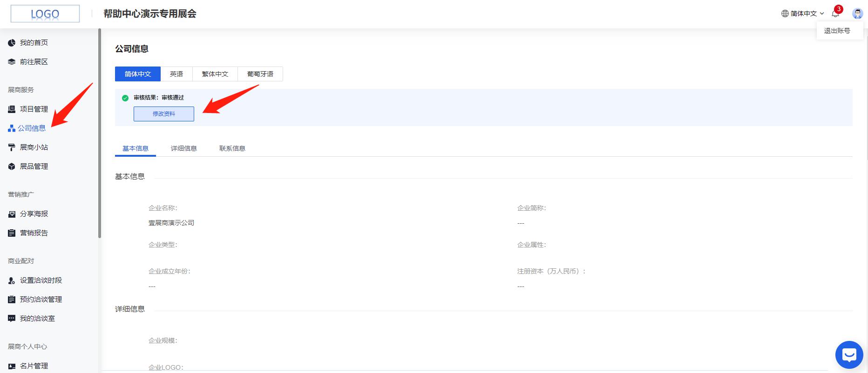
Task: Click the 前往展区 layers icon
Action: click(x=12, y=62)
